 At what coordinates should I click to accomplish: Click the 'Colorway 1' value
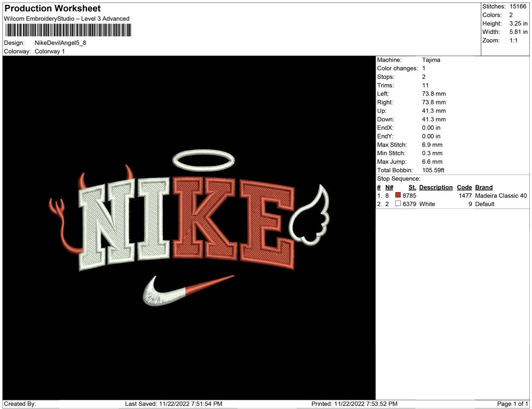[x=49, y=51]
